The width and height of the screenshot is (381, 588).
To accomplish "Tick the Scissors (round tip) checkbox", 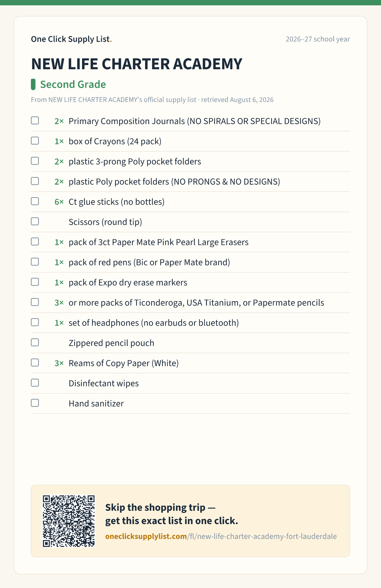I will coord(35,221).
